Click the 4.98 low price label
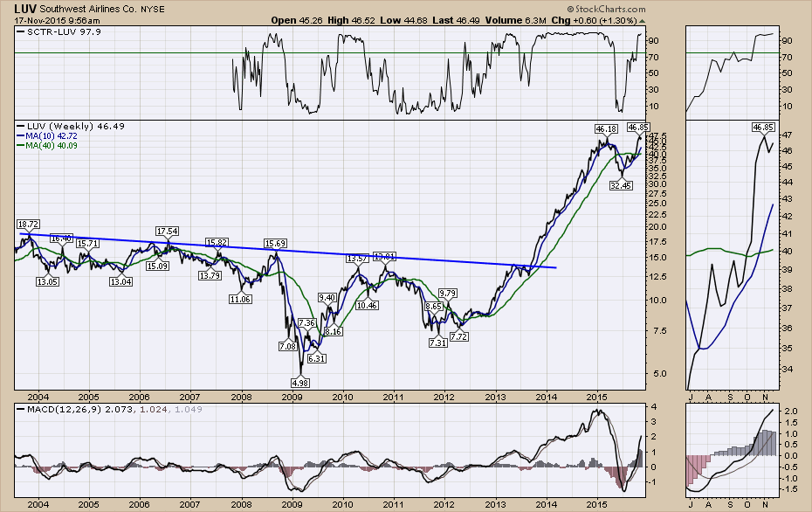This screenshot has height=512, width=812. [300, 383]
